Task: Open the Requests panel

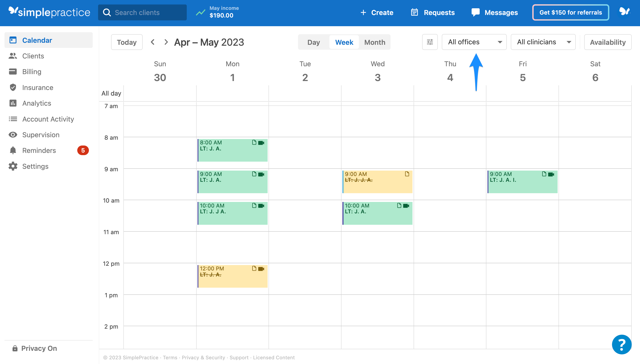Action: (x=432, y=12)
